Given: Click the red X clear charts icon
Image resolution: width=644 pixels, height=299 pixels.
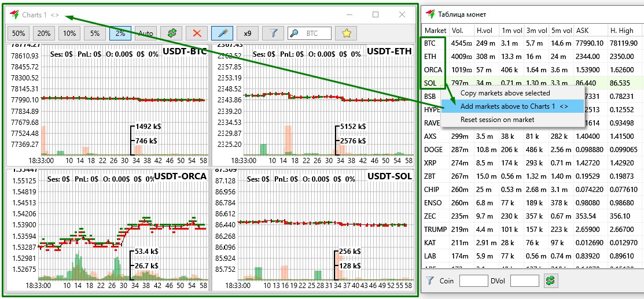Looking at the screenshot, I should pos(197,34).
